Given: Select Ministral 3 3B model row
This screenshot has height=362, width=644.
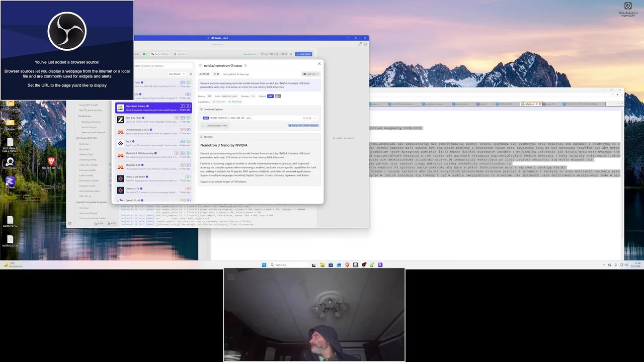Looking at the screenshot, I should click(153, 166).
